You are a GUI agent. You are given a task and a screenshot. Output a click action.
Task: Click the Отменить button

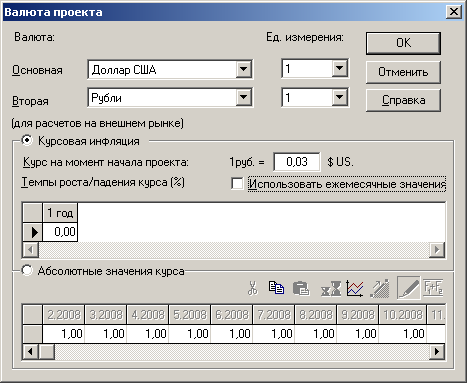pos(403,72)
